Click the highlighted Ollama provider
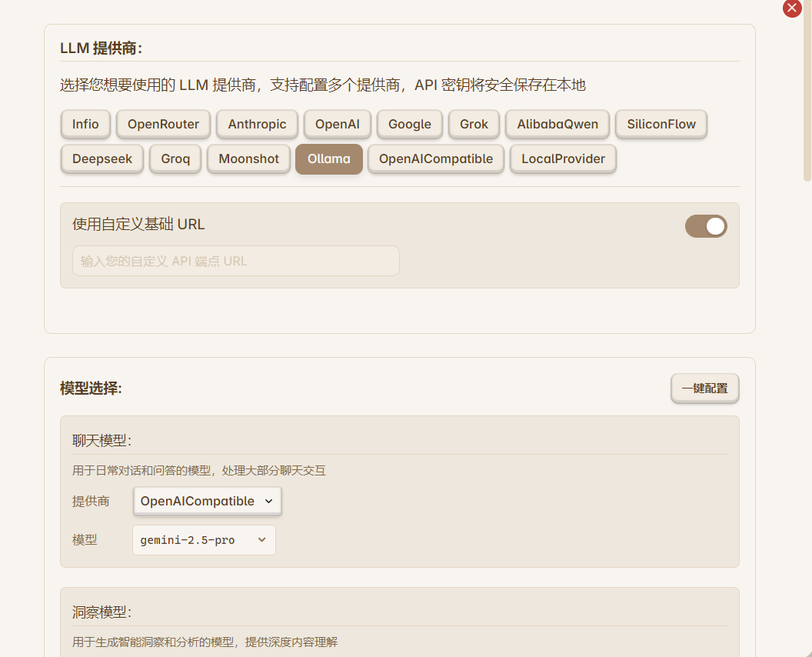The height and width of the screenshot is (657, 812). (329, 159)
